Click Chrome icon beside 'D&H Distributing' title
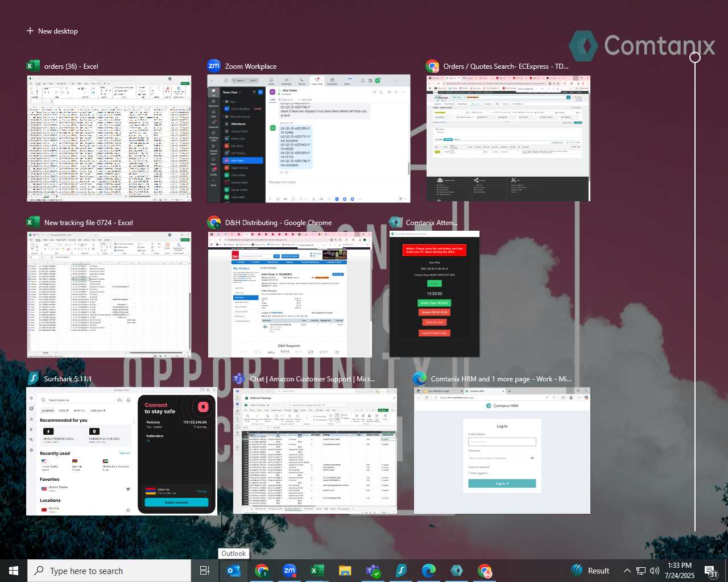The height and width of the screenshot is (582, 728). 214,222
